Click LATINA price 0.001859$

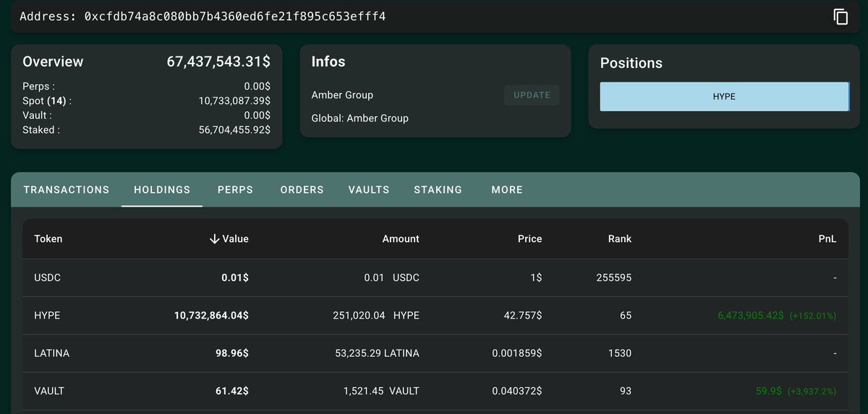click(x=517, y=353)
